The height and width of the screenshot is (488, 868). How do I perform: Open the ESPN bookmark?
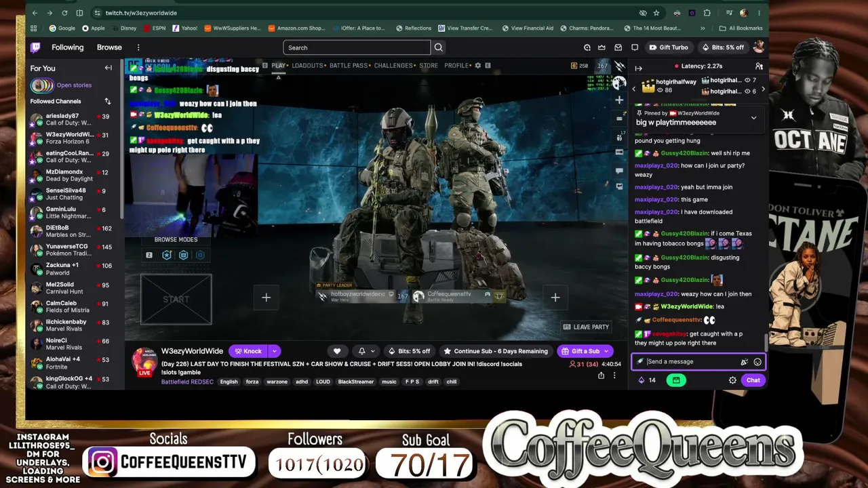[153, 28]
